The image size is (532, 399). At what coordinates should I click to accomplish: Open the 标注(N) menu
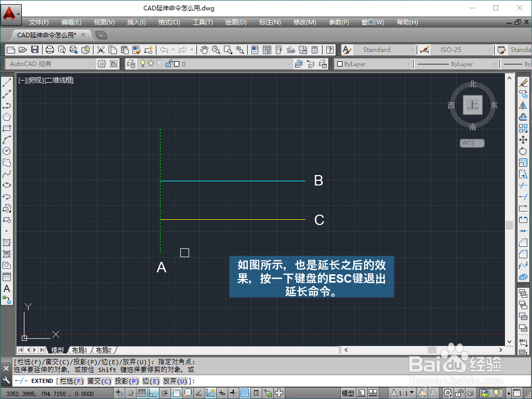coord(270,22)
